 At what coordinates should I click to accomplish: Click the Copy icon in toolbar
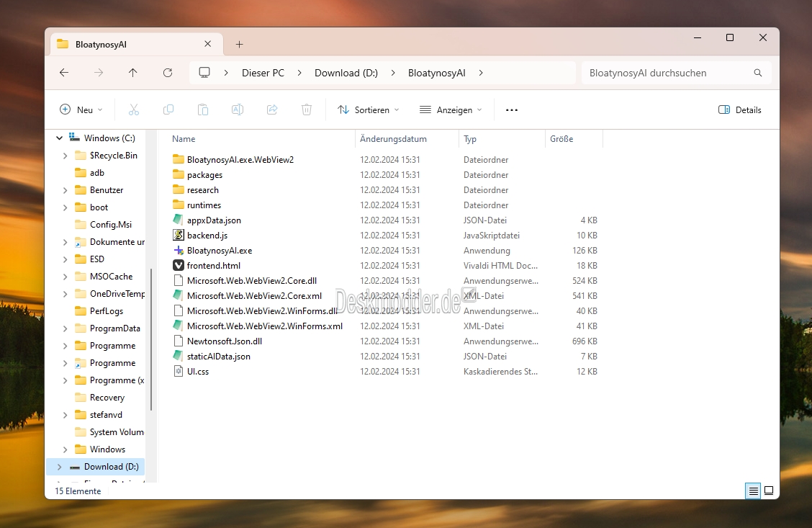(x=168, y=109)
